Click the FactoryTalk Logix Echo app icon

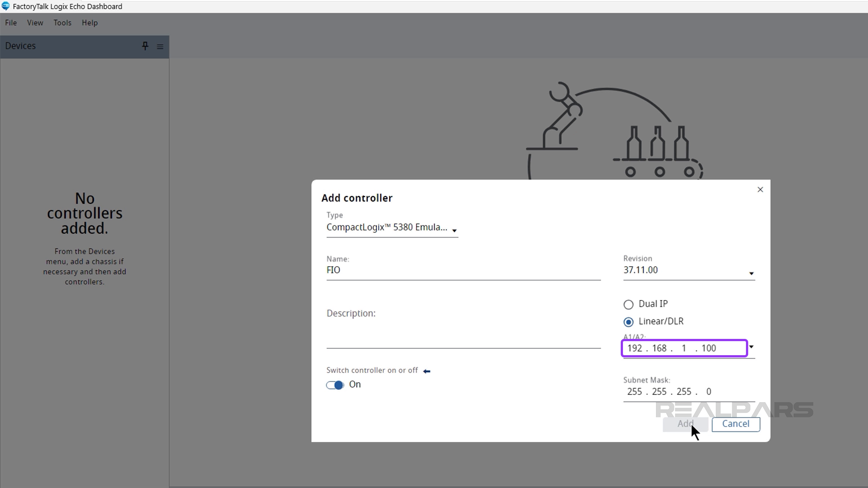(x=6, y=6)
